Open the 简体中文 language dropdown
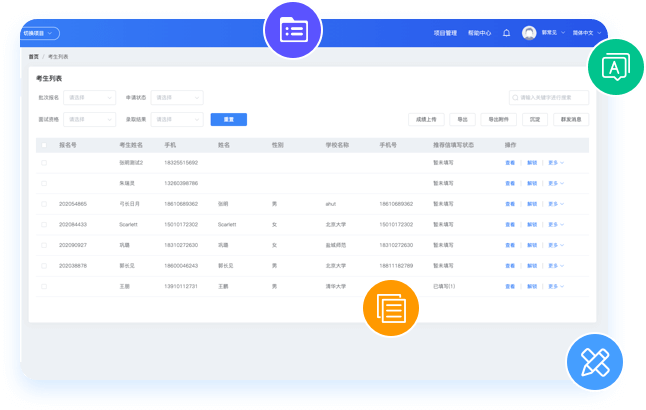The width and height of the screenshot is (646, 410). [584, 33]
